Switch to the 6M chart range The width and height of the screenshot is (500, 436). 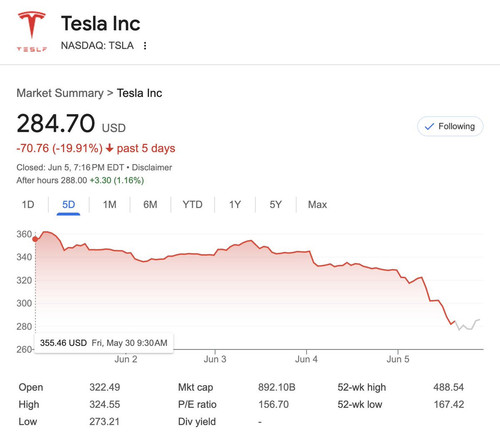150,204
